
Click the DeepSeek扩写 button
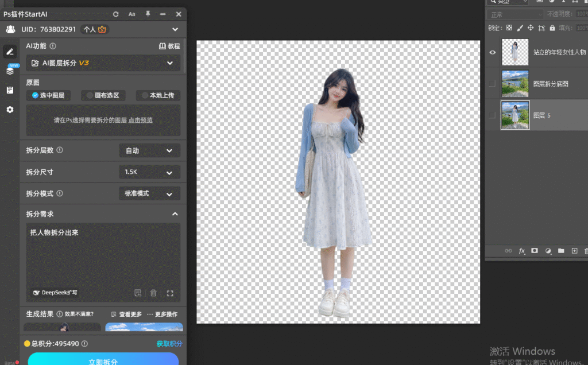[55, 293]
